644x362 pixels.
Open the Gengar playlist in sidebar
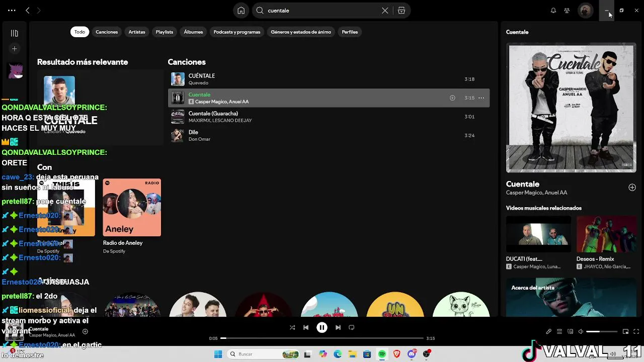(x=15, y=70)
